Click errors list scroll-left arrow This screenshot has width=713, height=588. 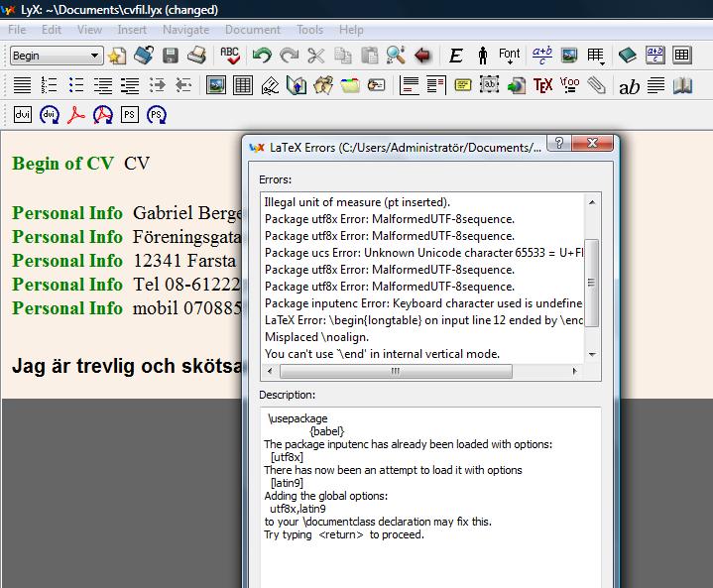[270, 371]
